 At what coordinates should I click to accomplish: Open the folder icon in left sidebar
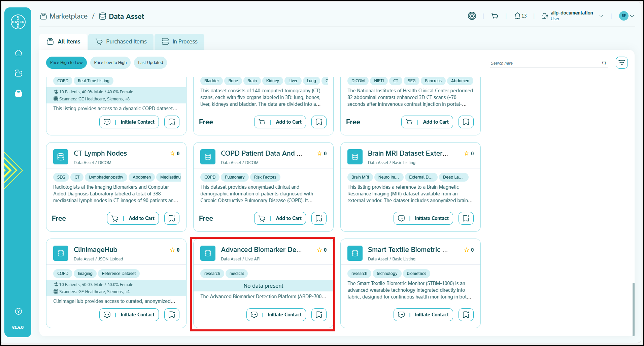[x=19, y=73]
